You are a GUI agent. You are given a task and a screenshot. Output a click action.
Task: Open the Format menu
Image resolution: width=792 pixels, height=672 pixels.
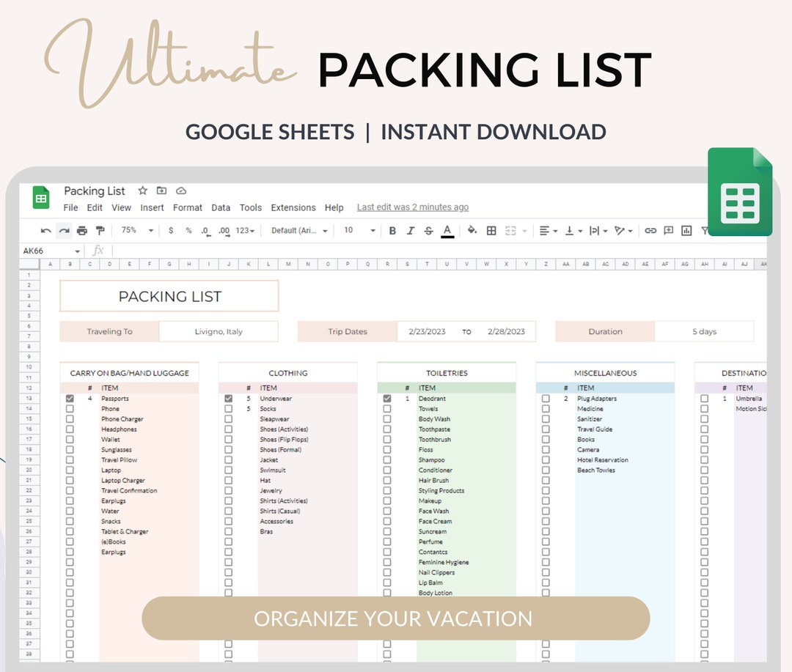(188, 207)
